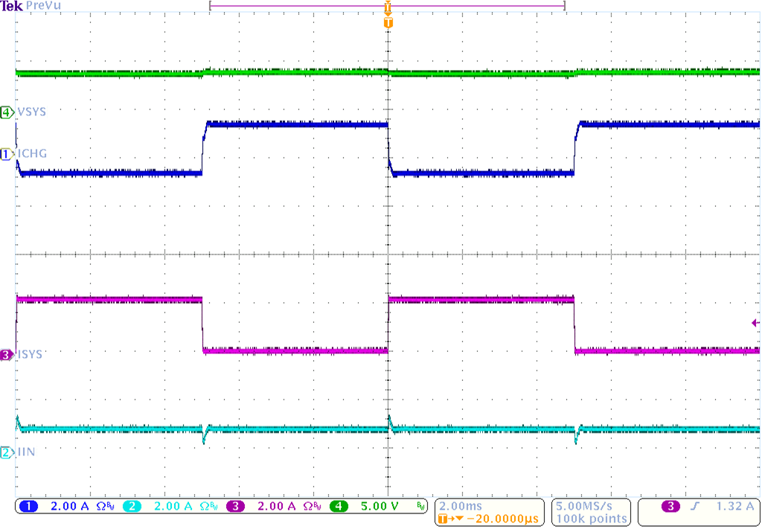Click the magenta trigger level arrow on right edge
762x532 pixels.
(x=754, y=322)
